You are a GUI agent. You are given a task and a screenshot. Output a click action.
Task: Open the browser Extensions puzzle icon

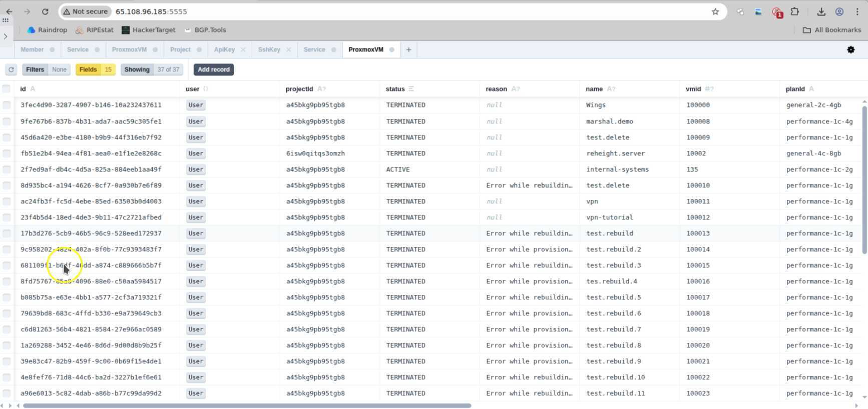[794, 11]
